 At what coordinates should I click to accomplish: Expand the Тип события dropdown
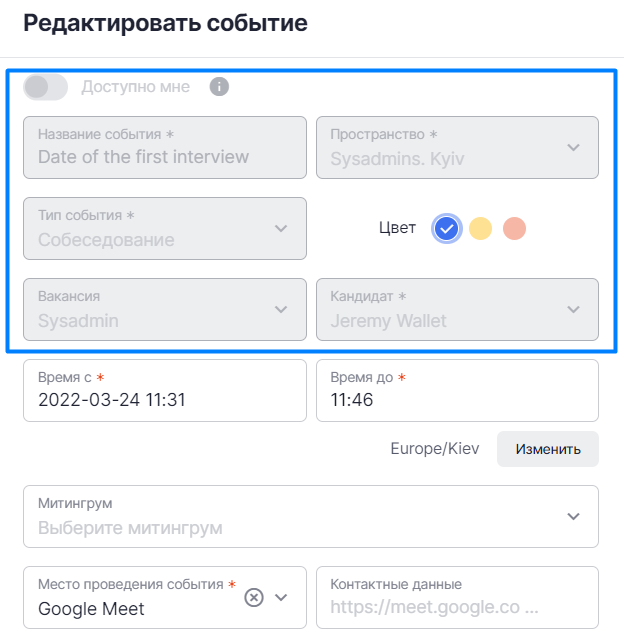coord(281,228)
